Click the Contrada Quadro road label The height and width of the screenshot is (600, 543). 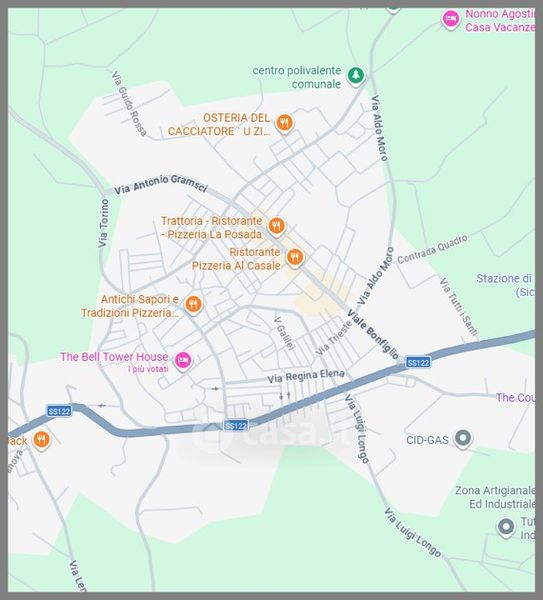pyautogui.click(x=432, y=249)
